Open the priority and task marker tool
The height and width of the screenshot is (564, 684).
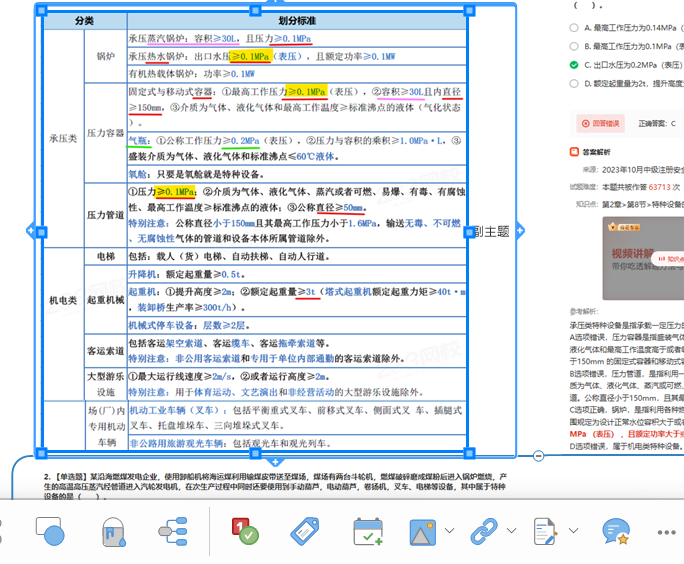point(245,531)
